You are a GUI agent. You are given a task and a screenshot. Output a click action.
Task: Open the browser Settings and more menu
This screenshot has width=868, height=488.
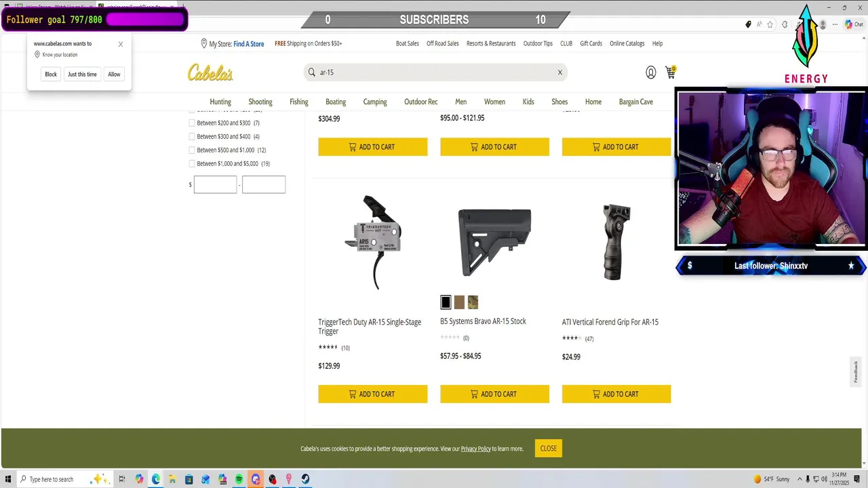[835, 24]
